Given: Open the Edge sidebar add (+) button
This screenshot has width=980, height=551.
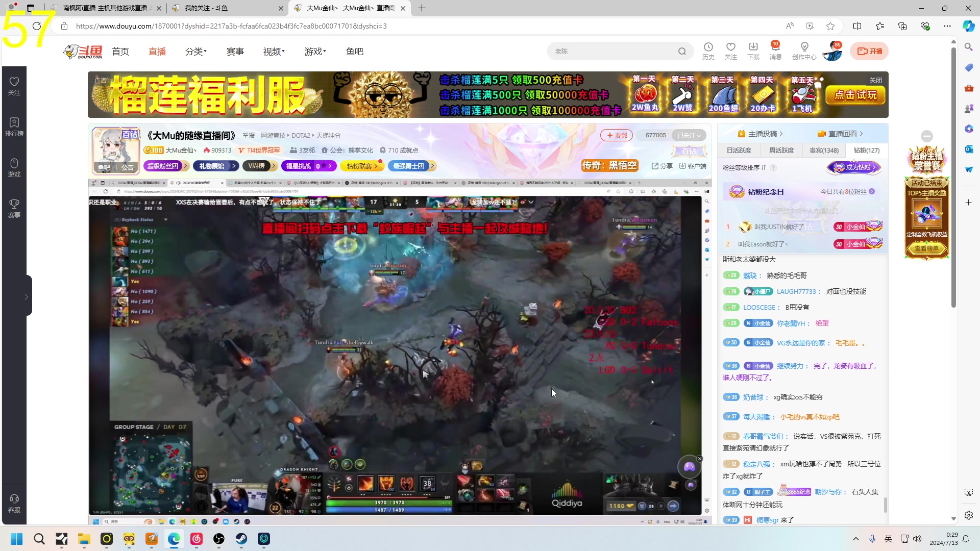Looking at the screenshot, I should (969, 203).
